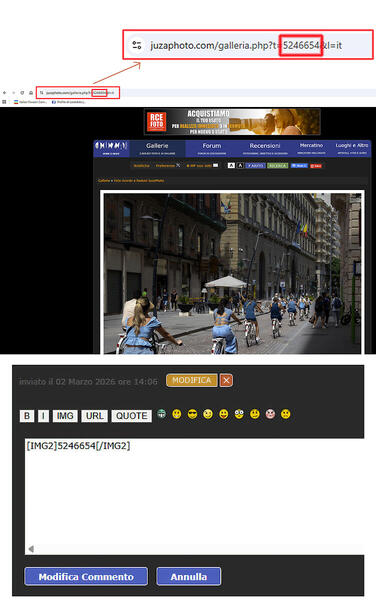This screenshot has width=376, height=600.
Task: Open the Statistiche link
Action: click(142, 166)
